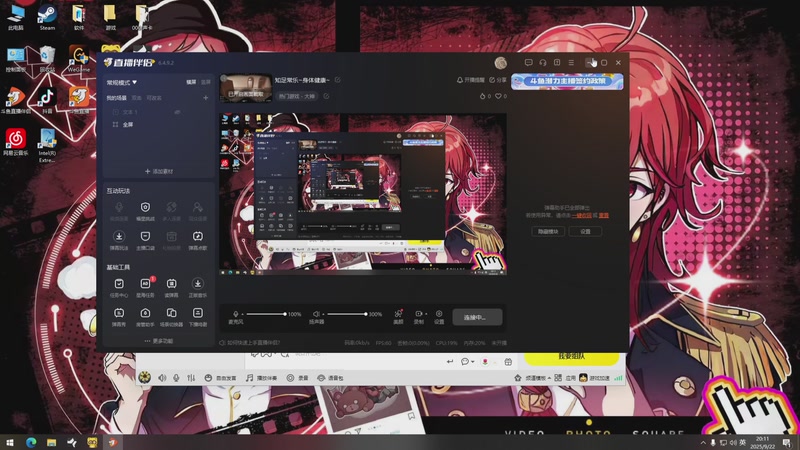This screenshot has height=450, width=800.
Task: Click the 分享 share link
Action: pos(497,80)
